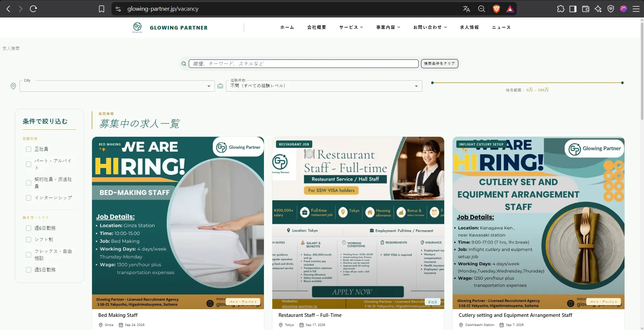The height and width of the screenshot is (330, 644).
Task: Click calendar icon next to Sep 7, 2026
Action: pyautogui.click(x=502, y=325)
